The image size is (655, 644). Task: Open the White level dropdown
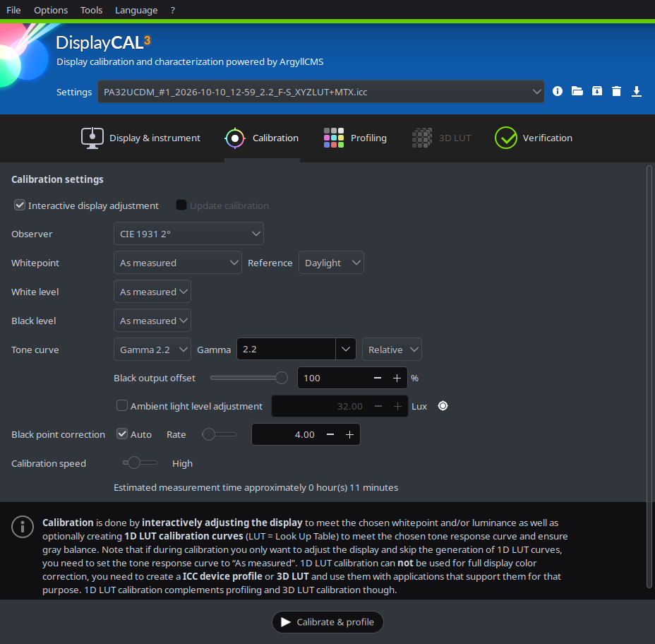[x=152, y=292]
